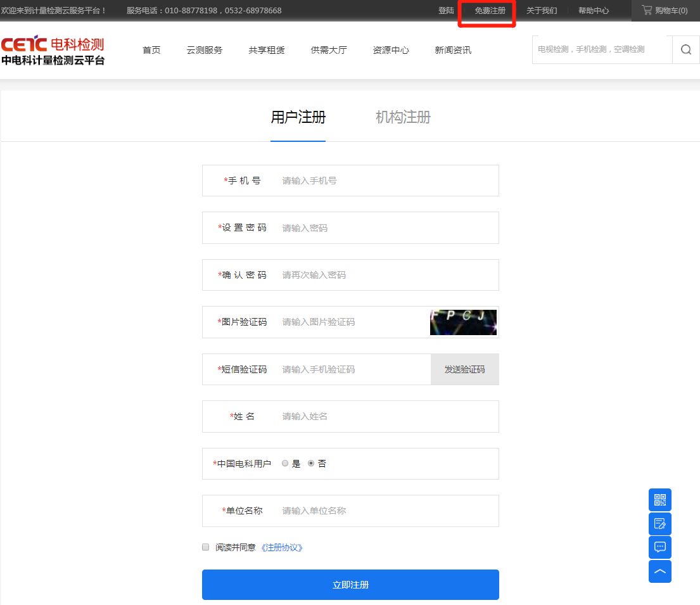
Task: Open the shopping cart icon
Action: coord(647,10)
